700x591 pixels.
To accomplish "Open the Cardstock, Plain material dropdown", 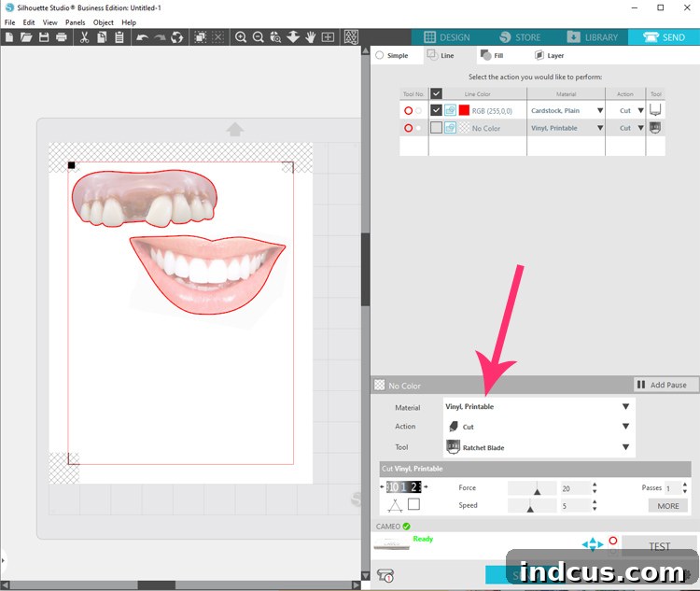I will pyautogui.click(x=600, y=110).
